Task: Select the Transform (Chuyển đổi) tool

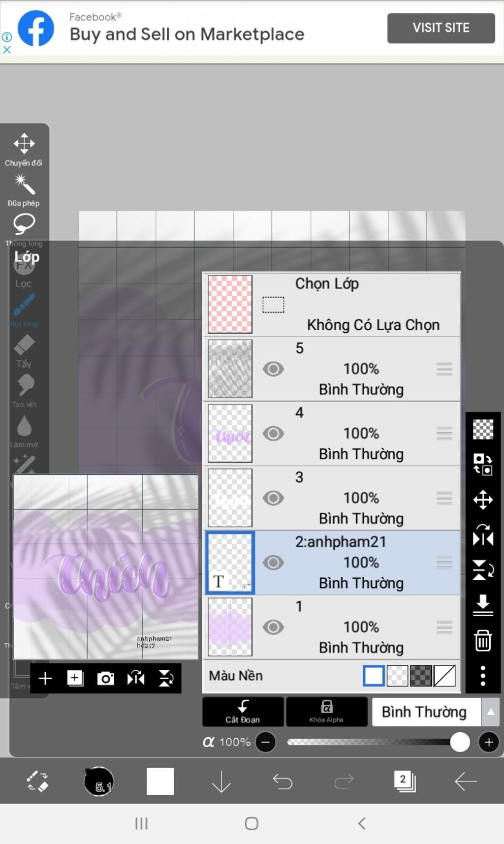Action: (x=24, y=150)
